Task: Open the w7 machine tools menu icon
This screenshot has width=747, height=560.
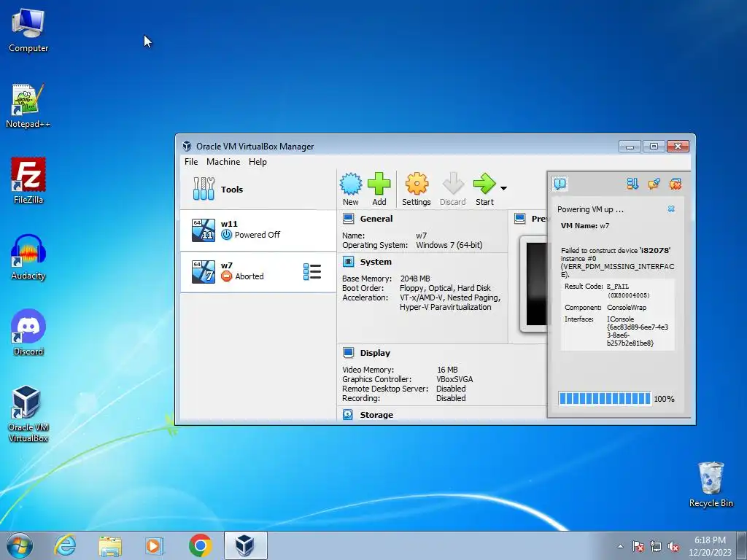Action: click(x=312, y=272)
